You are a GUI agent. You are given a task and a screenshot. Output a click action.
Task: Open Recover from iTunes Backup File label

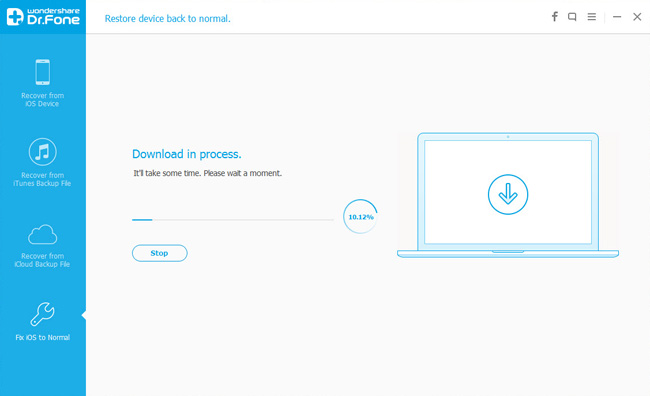coord(42,179)
